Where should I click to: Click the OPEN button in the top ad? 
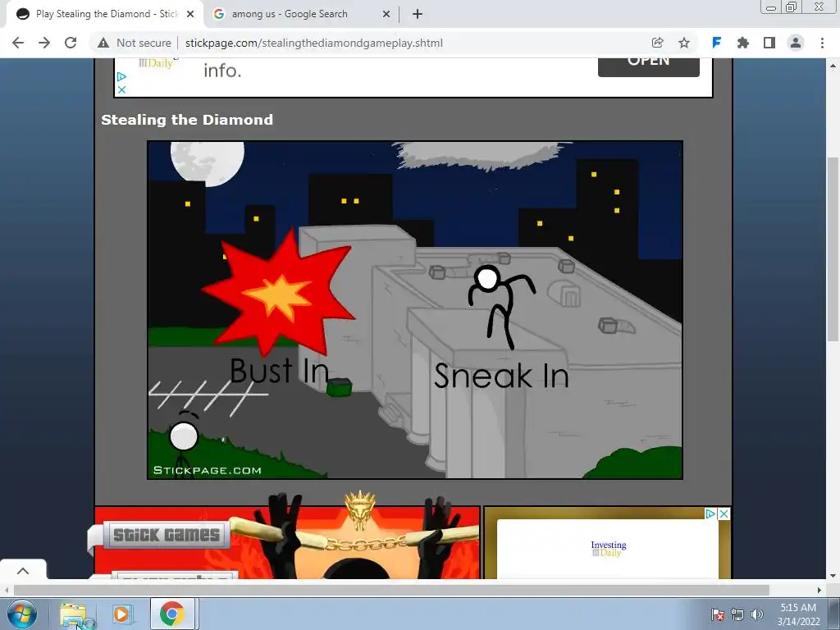pyautogui.click(x=648, y=66)
